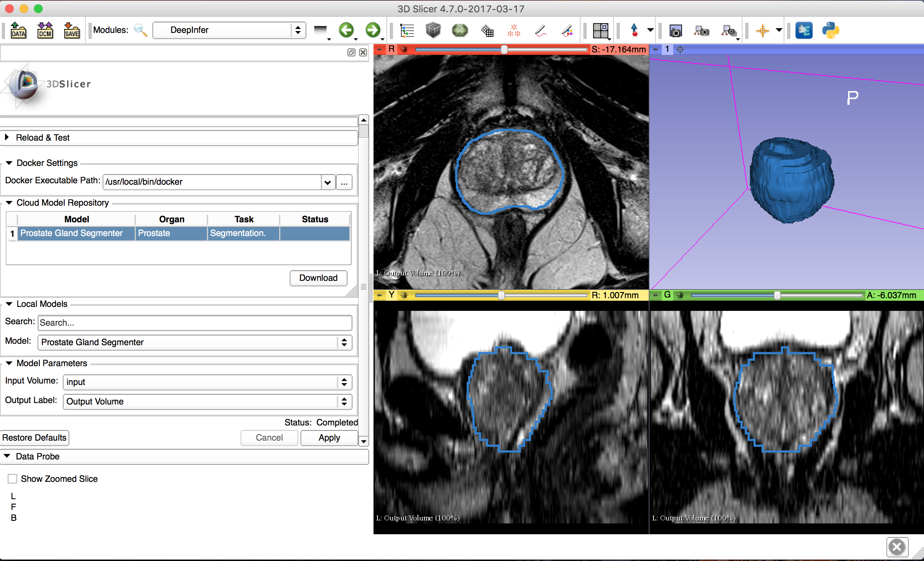
Task: Click the Download button
Action: tap(318, 278)
